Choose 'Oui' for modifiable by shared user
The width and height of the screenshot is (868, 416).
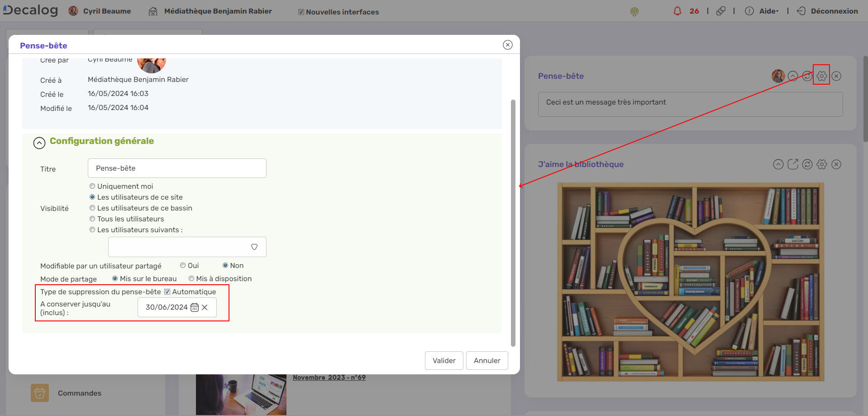coord(183,266)
